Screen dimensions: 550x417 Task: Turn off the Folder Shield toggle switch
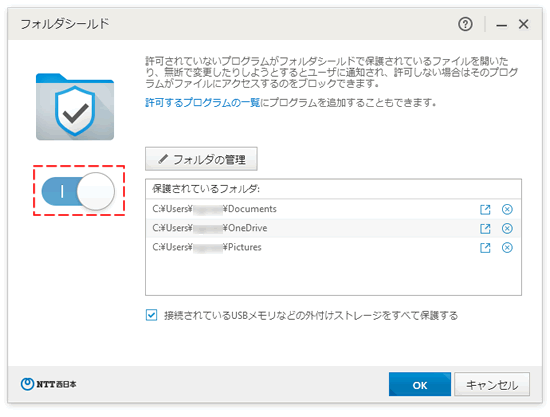[x=78, y=191]
